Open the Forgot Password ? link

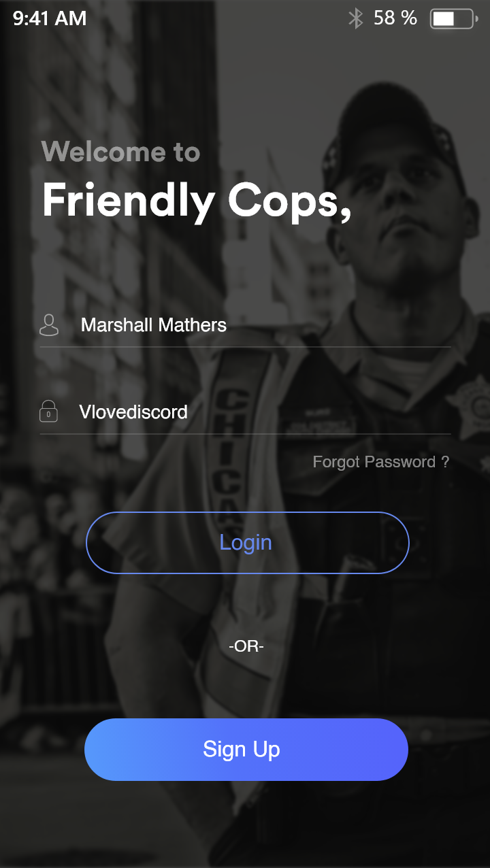click(x=381, y=463)
